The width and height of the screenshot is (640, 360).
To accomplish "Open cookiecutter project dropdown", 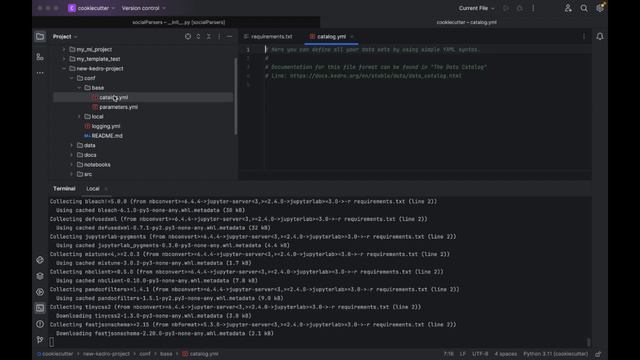I will pos(91,8).
